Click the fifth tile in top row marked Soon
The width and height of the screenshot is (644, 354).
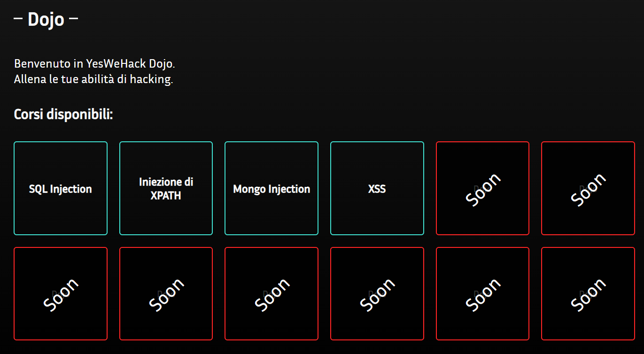[x=482, y=188]
